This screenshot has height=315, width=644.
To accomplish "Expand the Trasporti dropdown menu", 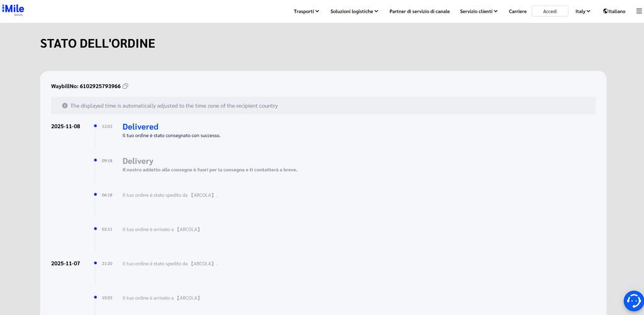I will [x=306, y=11].
